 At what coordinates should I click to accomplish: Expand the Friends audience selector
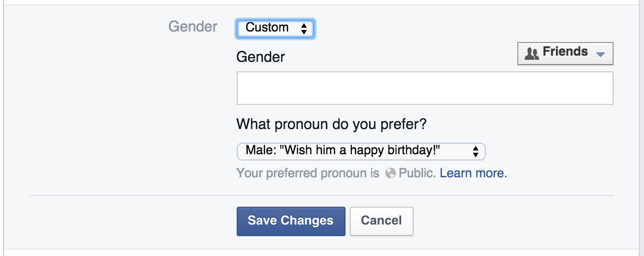pos(565,53)
